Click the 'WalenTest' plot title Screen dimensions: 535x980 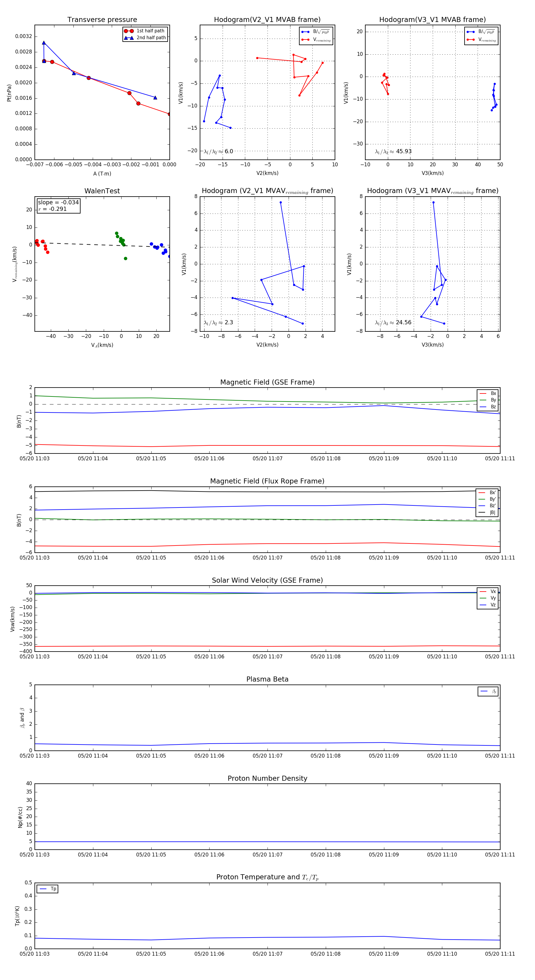102,191
